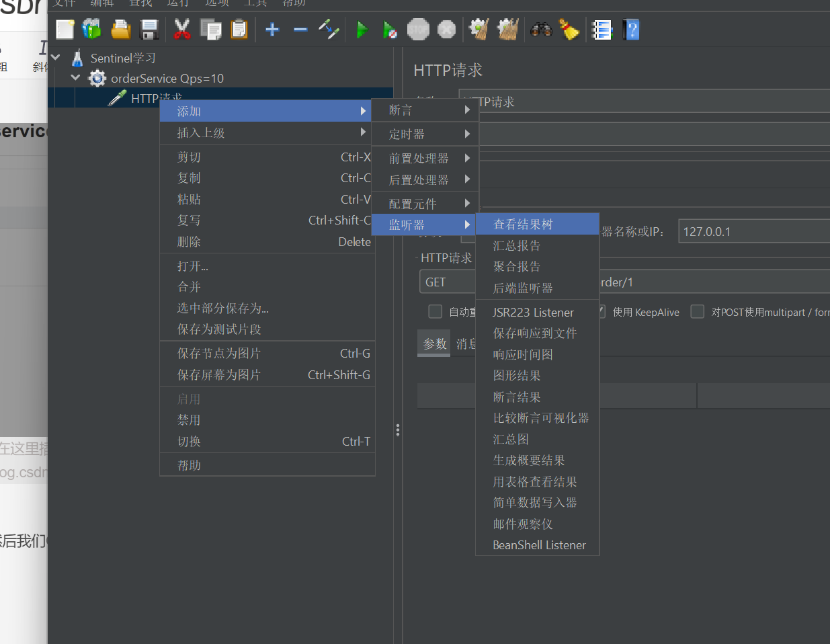
Task: Open the Templates toolbar icon
Action: click(92, 30)
